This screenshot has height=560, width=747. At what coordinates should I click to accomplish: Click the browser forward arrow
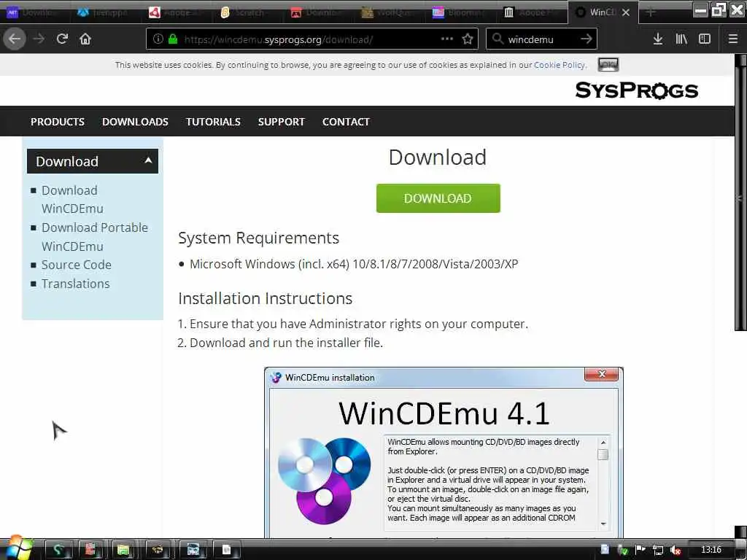(x=39, y=39)
